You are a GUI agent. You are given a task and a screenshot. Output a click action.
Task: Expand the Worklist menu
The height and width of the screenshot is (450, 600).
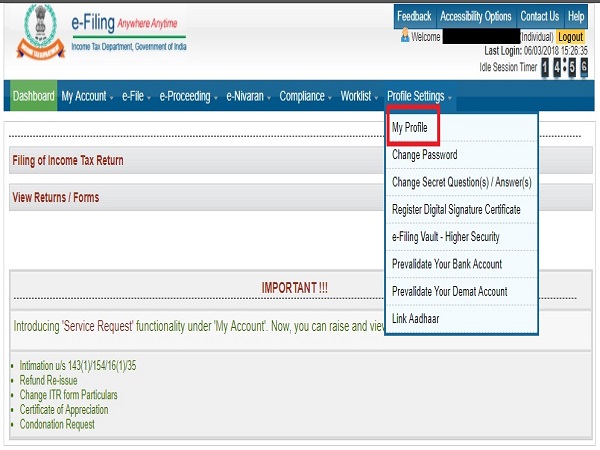(359, 96)
